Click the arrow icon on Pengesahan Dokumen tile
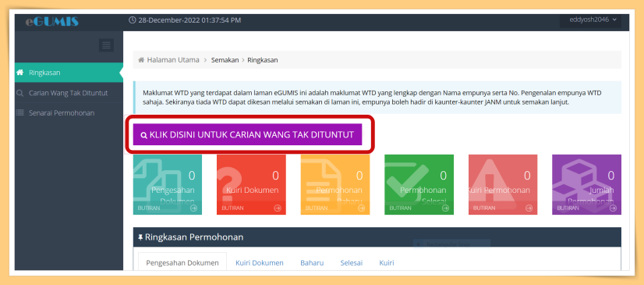 coord(194,208)
